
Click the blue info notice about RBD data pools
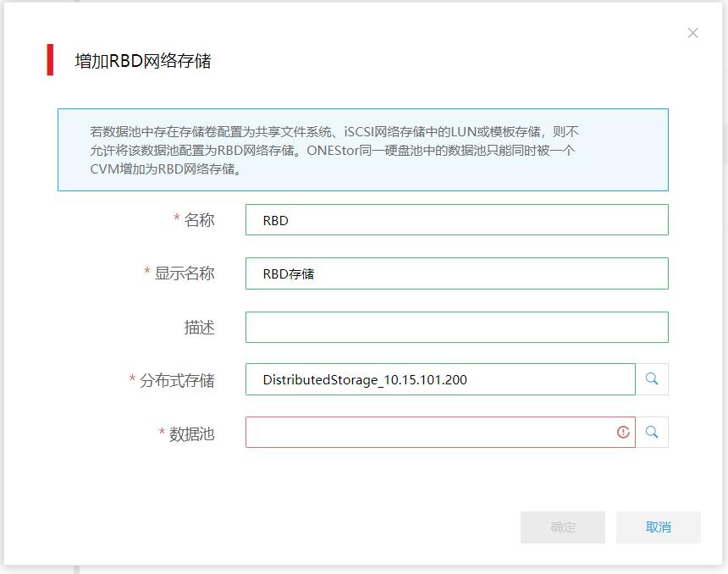362,150
